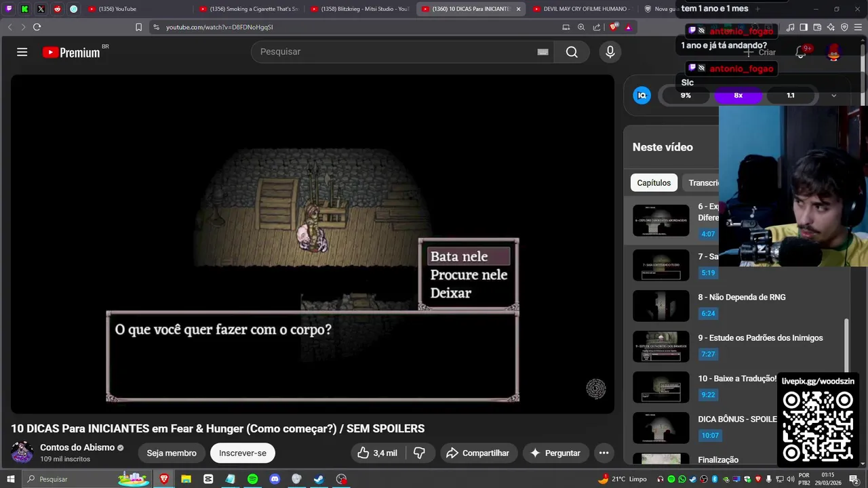Open the YouTube hamburger guide menu
868x488 pixels.
coord(22,52)
